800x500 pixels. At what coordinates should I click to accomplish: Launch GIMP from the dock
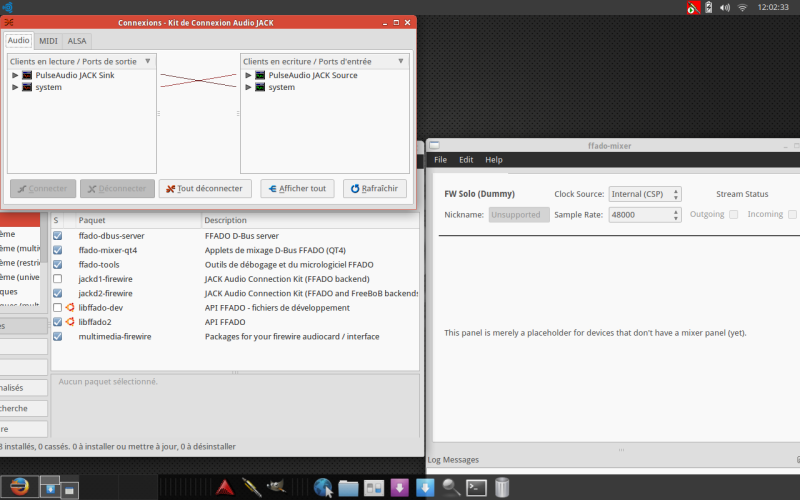276,486
